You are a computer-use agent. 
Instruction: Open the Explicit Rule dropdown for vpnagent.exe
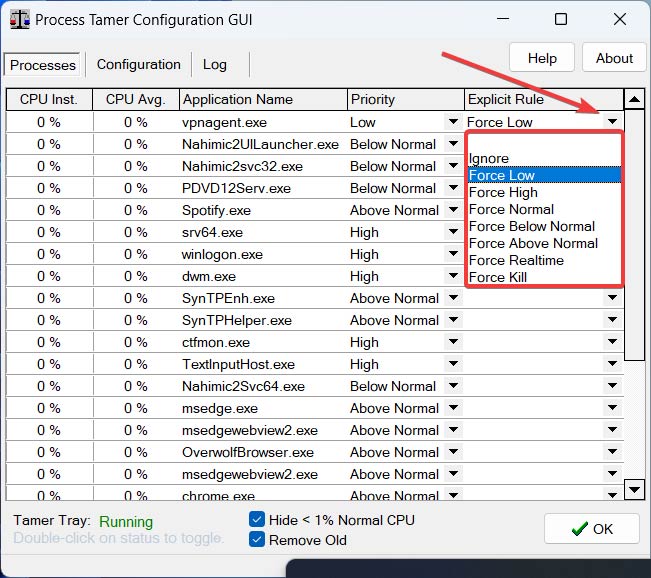[612, 122]
